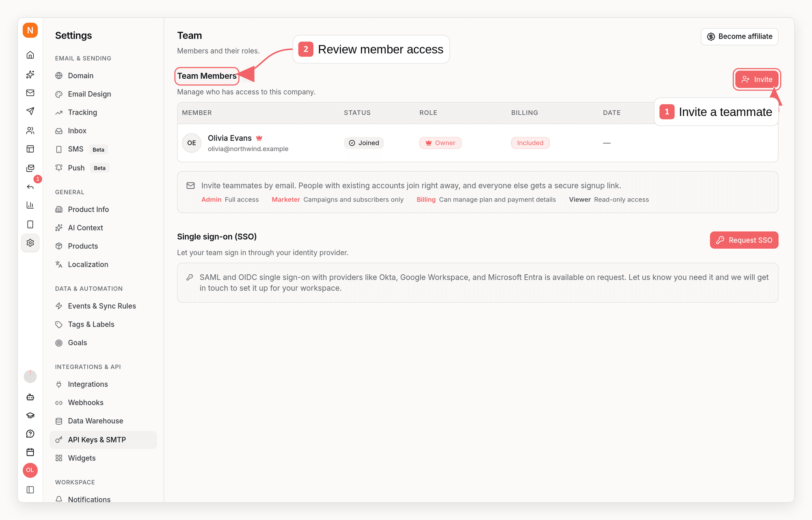Click the settings gear icon in rail
This screenshot has height=520, width=812.
(x=30, y=243)
